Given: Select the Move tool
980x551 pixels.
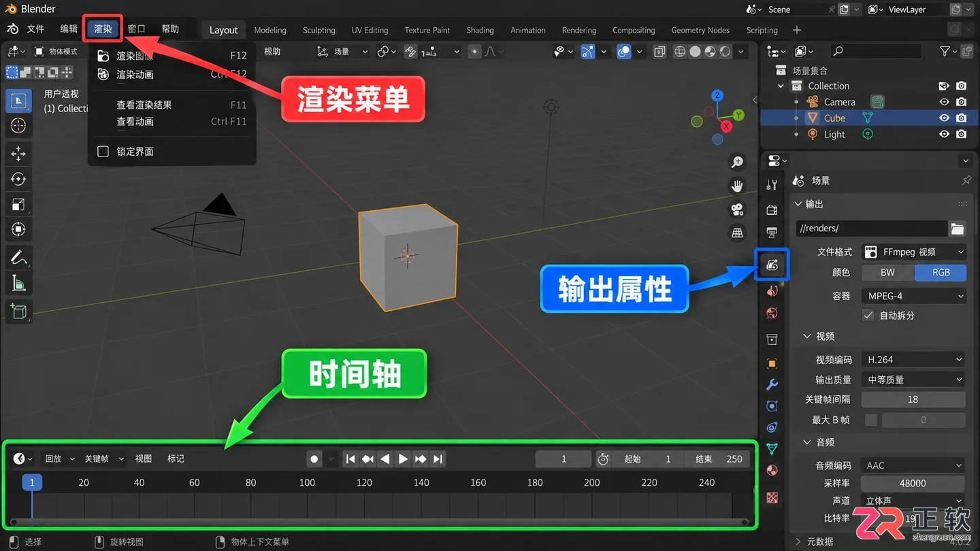Looking at the screenshot, I should pos(18,154).
